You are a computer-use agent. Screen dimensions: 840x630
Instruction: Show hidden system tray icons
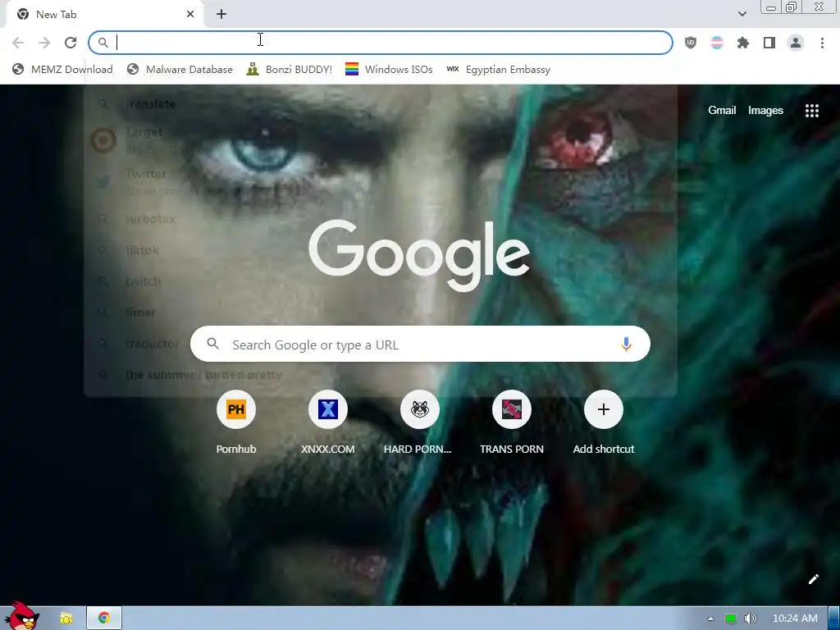point(711,619)
